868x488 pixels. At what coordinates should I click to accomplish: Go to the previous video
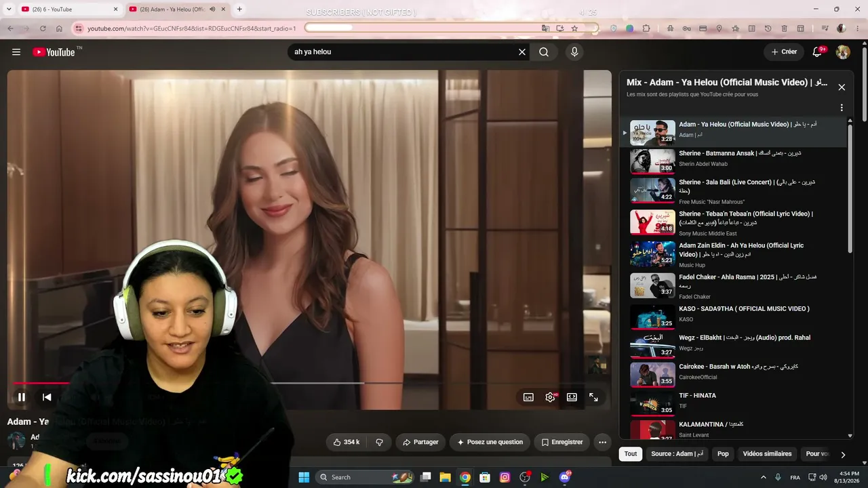(47, 397)
